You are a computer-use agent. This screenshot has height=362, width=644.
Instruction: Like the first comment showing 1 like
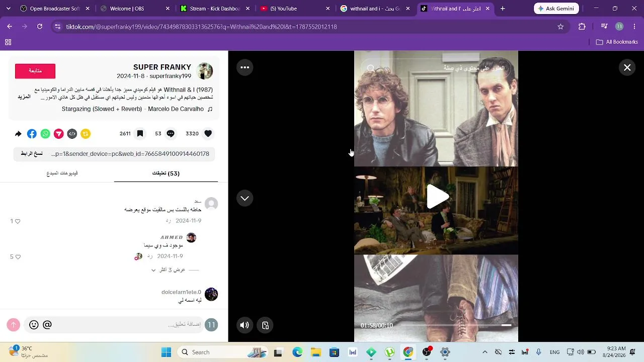click(x=18, y=221)
